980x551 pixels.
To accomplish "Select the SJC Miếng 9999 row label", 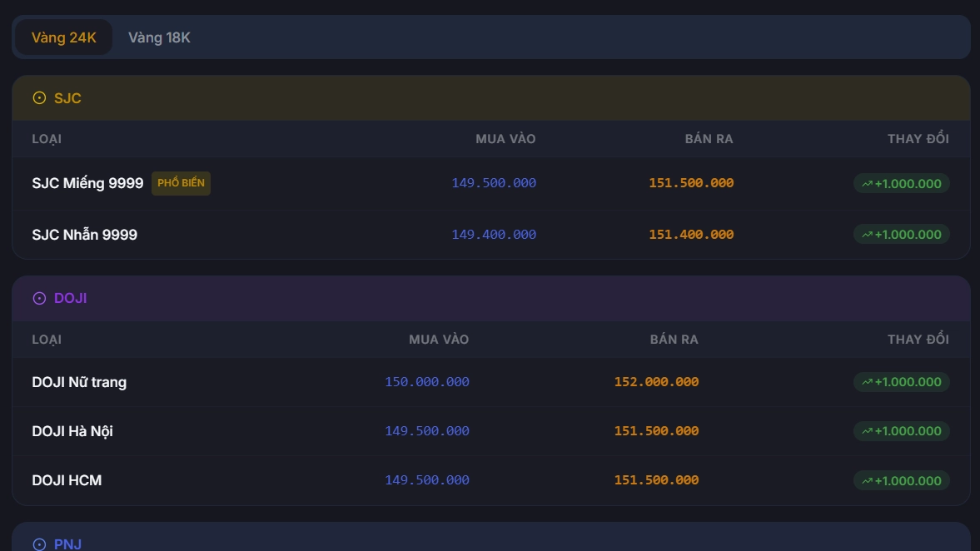I will tap(87, 183).
